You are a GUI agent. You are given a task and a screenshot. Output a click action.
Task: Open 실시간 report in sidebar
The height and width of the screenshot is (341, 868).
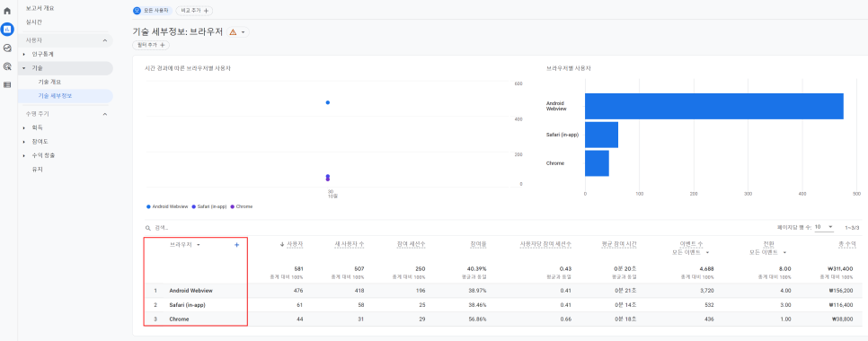[x=34, y=22]
